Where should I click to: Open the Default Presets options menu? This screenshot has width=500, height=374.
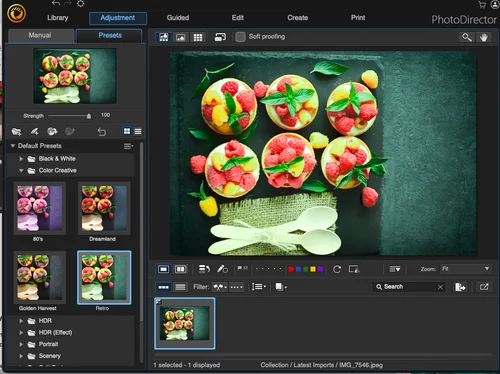click(128, 146)
